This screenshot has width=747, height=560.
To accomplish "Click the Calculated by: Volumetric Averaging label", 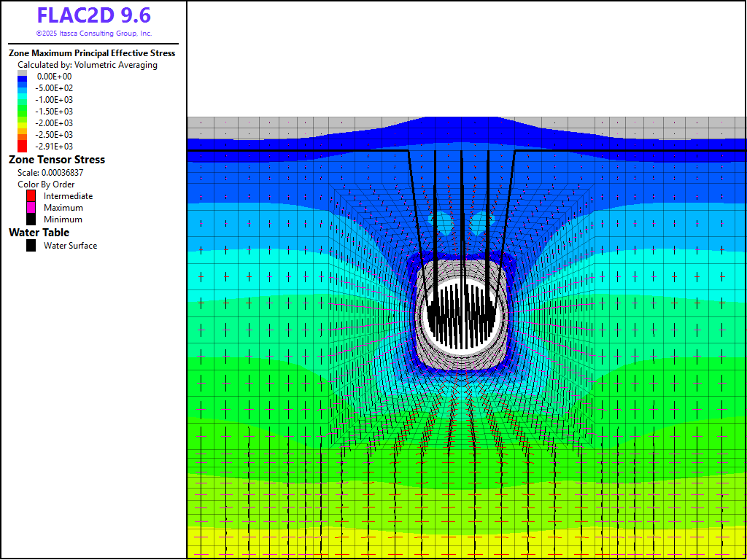I will coord(87,65).
